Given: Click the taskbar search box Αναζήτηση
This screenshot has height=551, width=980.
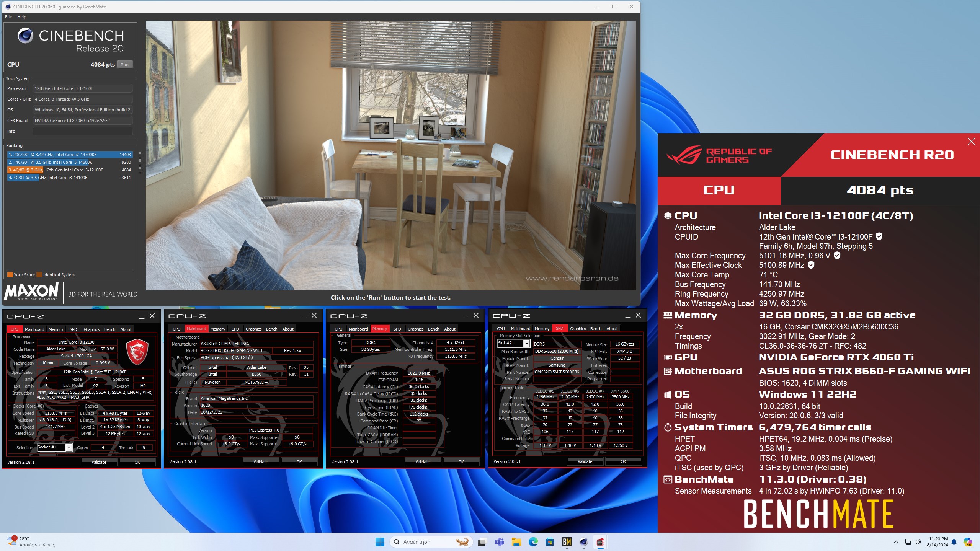Looking at the screenshot, I should pyautogui.click(x=431, y=542).
